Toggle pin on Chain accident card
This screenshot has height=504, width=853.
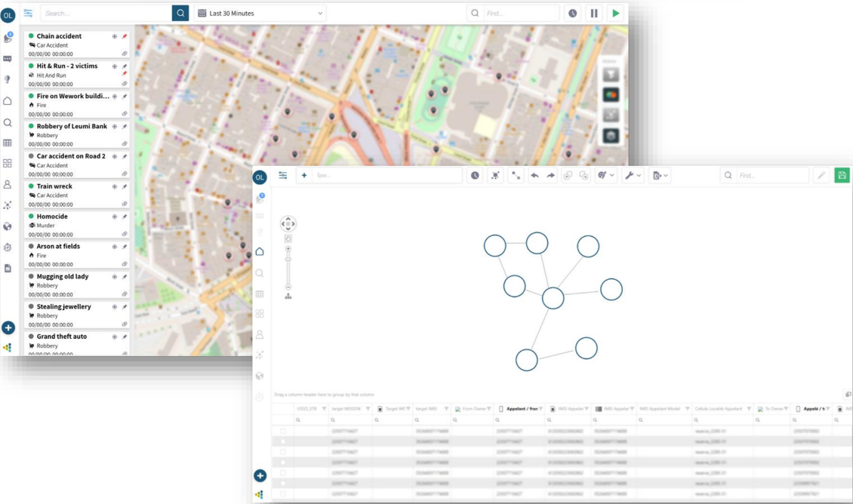(x=125, y=36)
